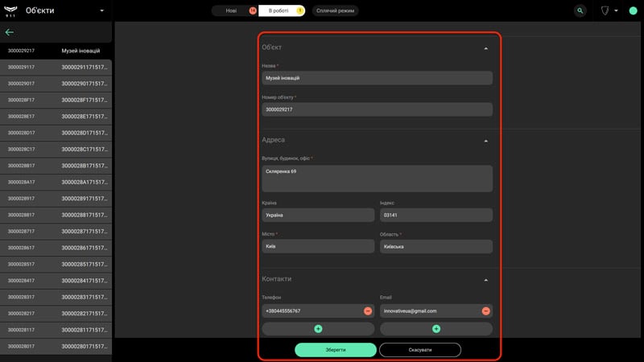Click the shield icon in header
644x362 pixels.
pos(605,10)
